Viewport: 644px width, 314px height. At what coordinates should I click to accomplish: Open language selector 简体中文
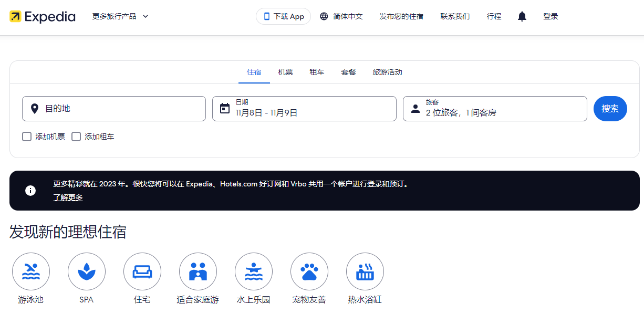click(341, 16)
